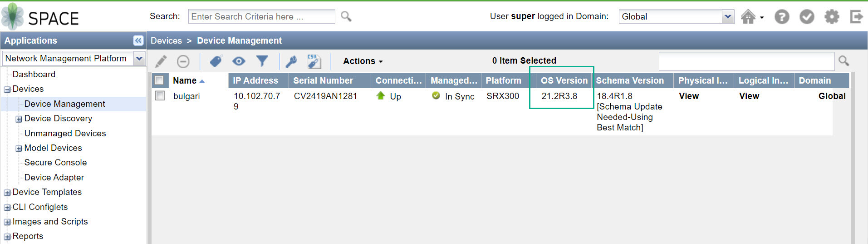This screenshot has width=868, height=244.
Task: Open Unmanaged Devices in the sidebar
Action: (x=65, y=133)
